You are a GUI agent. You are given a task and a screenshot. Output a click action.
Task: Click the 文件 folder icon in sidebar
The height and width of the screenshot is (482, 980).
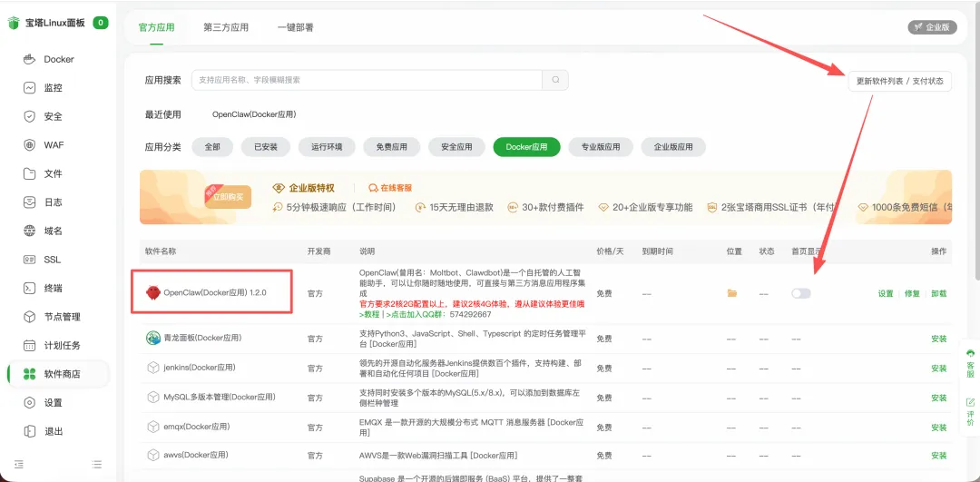[x=29, y=173]
